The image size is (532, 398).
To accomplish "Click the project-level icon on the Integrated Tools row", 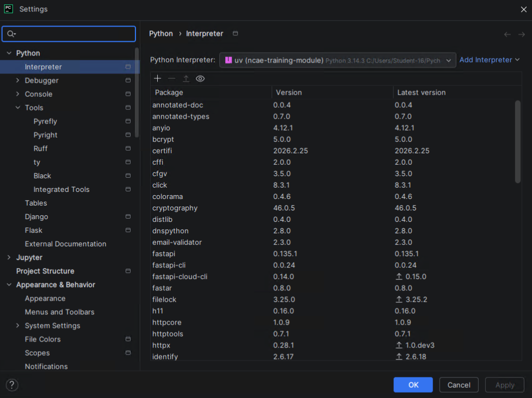I will [x=128, y=189].
